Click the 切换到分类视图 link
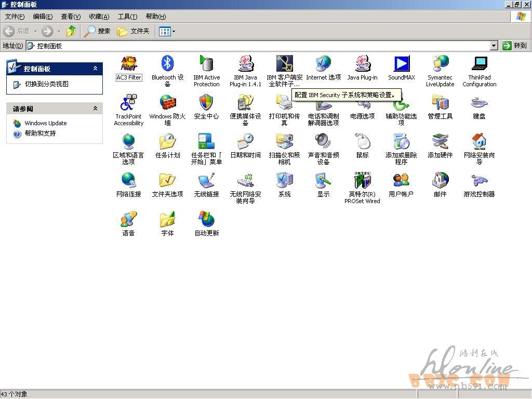 tap(46, 84)
